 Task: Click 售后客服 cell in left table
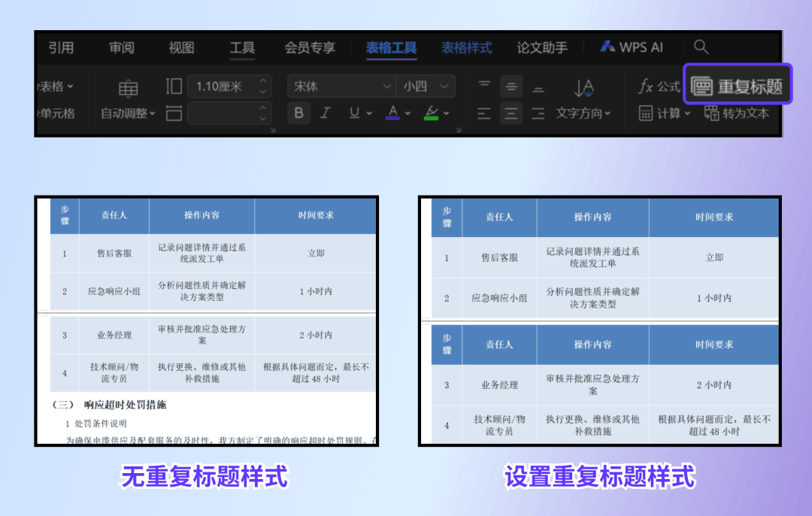click(x=114, y=253)
